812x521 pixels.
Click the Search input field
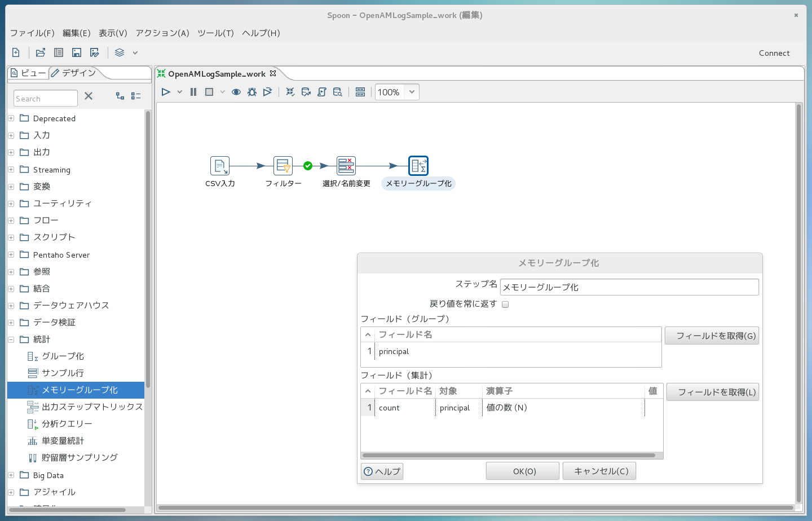coord(46,98)
